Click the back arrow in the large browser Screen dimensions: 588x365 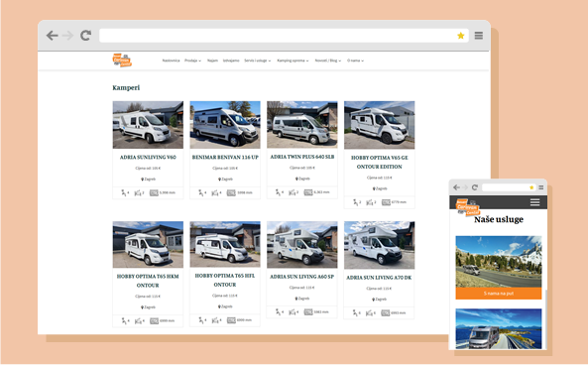53,36
